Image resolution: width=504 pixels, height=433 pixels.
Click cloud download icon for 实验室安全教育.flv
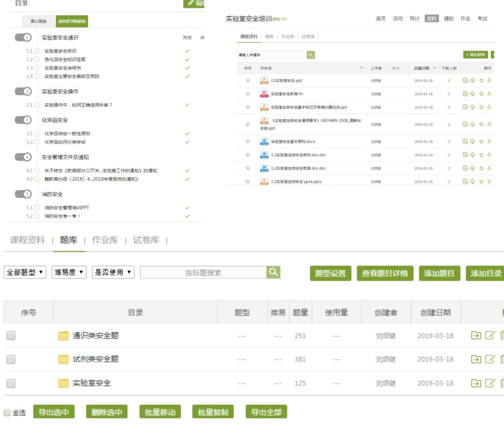pyautogui.click(x=472, y=94)
